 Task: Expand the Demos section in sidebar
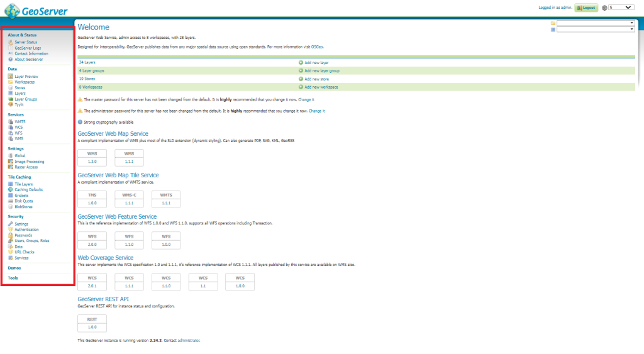(14, 268)
